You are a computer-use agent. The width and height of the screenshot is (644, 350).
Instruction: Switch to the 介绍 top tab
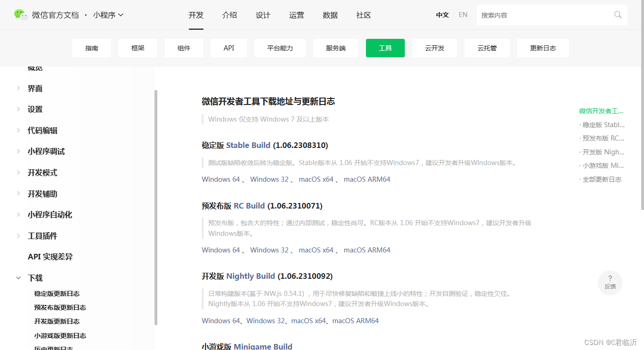(229, 15)
